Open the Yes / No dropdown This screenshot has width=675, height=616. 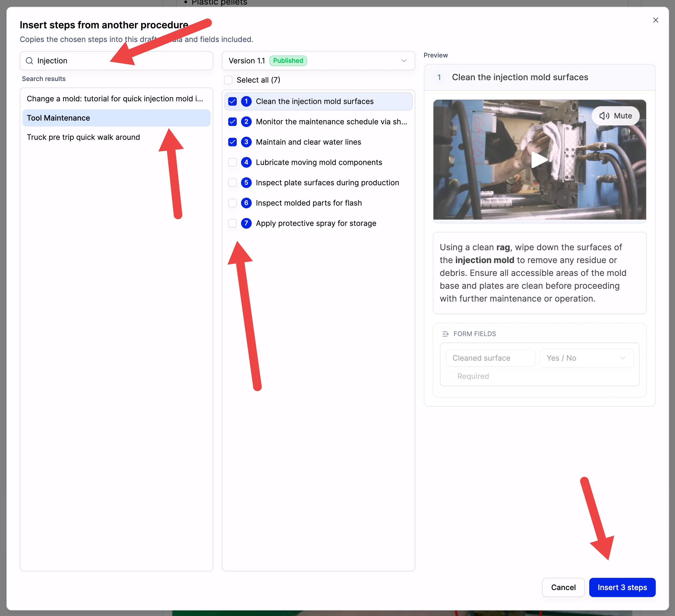586,358
